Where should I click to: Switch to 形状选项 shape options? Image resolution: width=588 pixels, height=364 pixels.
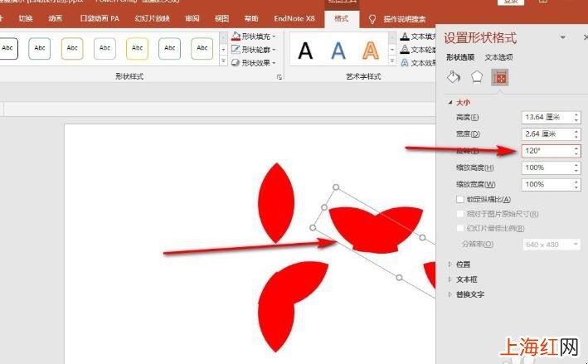coord(460,57)
